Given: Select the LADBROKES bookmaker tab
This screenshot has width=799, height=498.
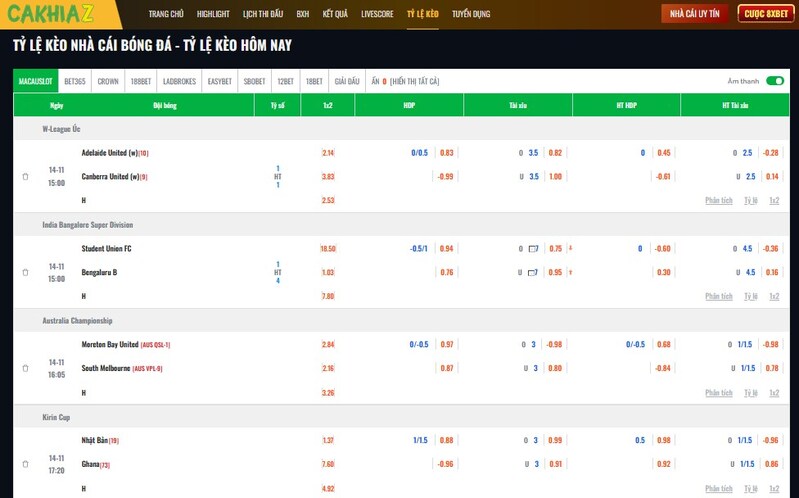Looking at the screenshot, I should point(180,81).
